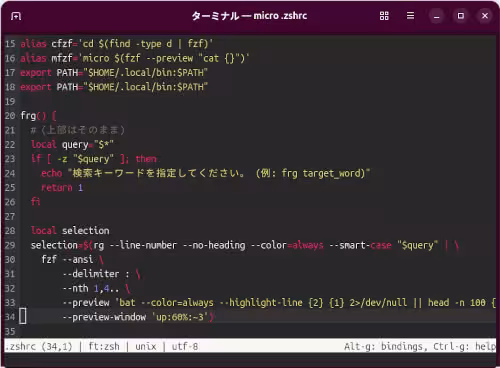The image size is (500, 368).
Task: Open the tab overview grid icon
Action: pos(384,16)
